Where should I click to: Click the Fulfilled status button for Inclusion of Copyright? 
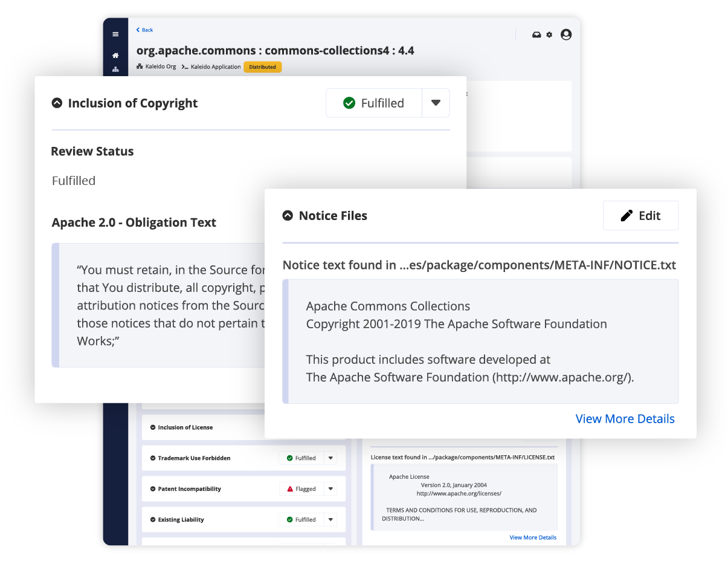[x=374, y=103]
